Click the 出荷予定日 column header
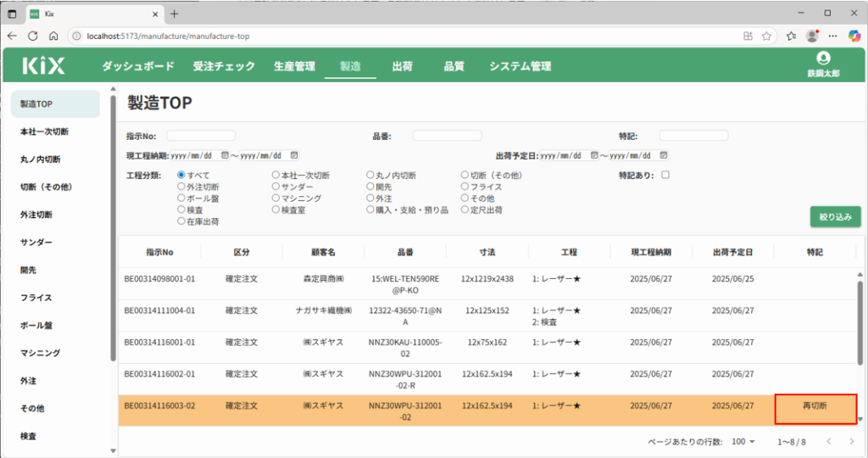The height and width of the screenshot is (458, 868). pyautogui.click(x=733, y=252)
